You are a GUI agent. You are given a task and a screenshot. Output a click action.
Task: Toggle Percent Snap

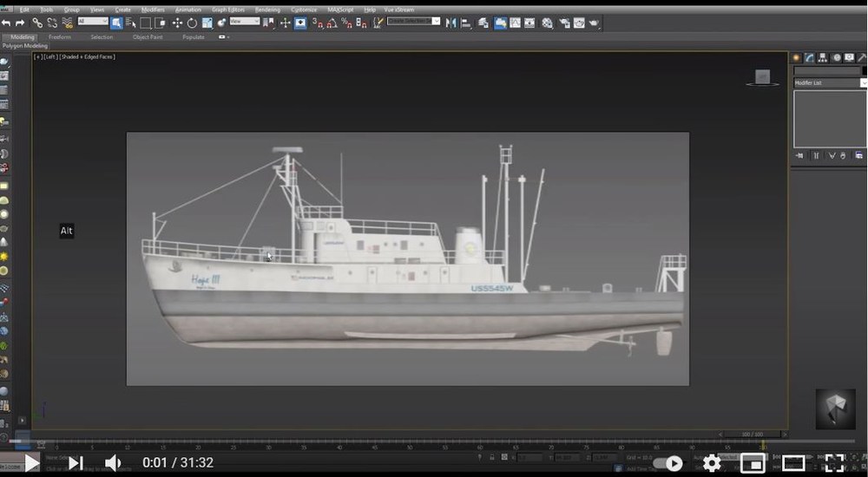346,23
